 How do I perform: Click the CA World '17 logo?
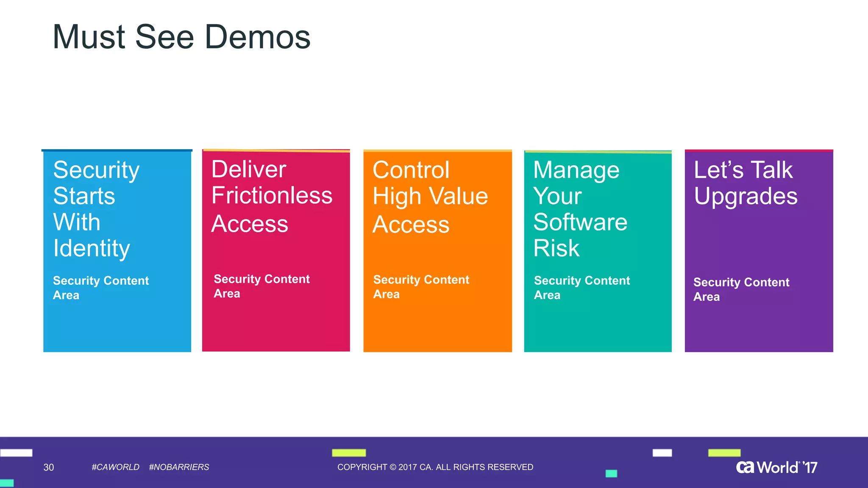click(776, 467)
